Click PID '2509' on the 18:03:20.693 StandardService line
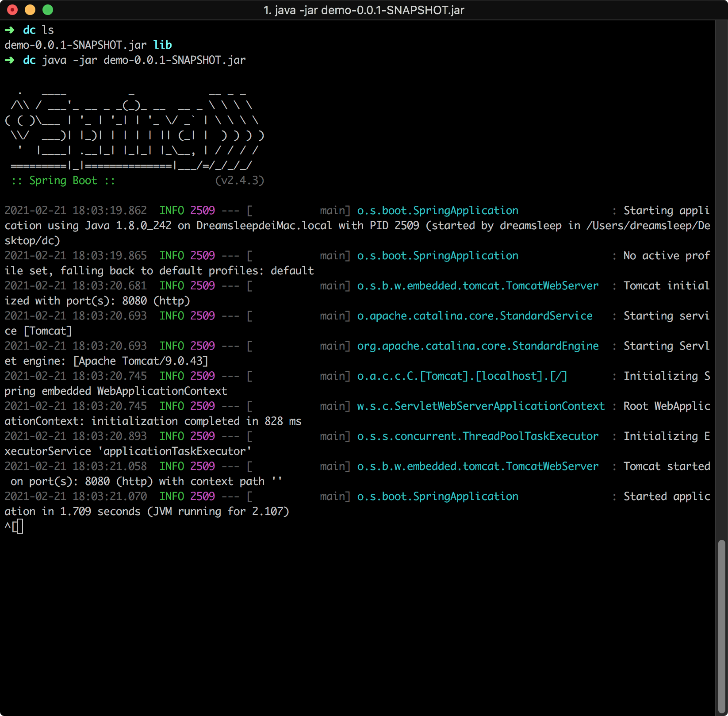728x716 pixels. pos(203,316)
